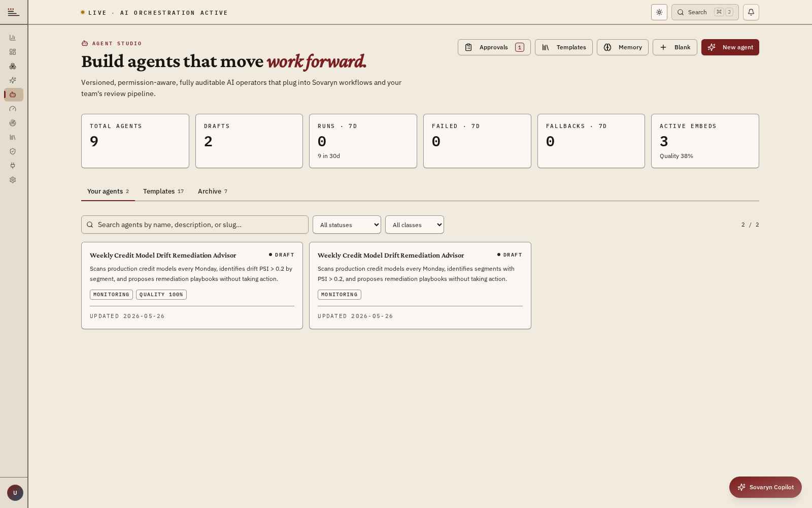Open the sidebar menu logo icon
This screenshot has width=812, height=508.
click(14, 12)
